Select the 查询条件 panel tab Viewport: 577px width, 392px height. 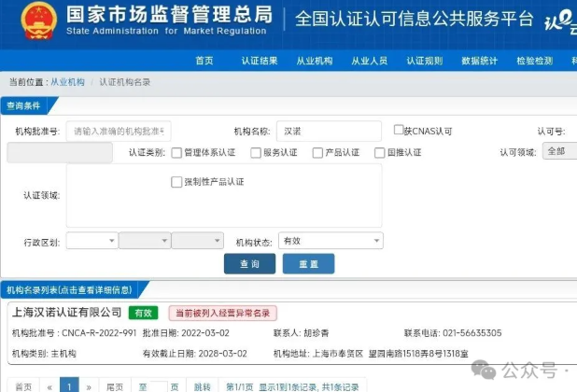point(26,105)
